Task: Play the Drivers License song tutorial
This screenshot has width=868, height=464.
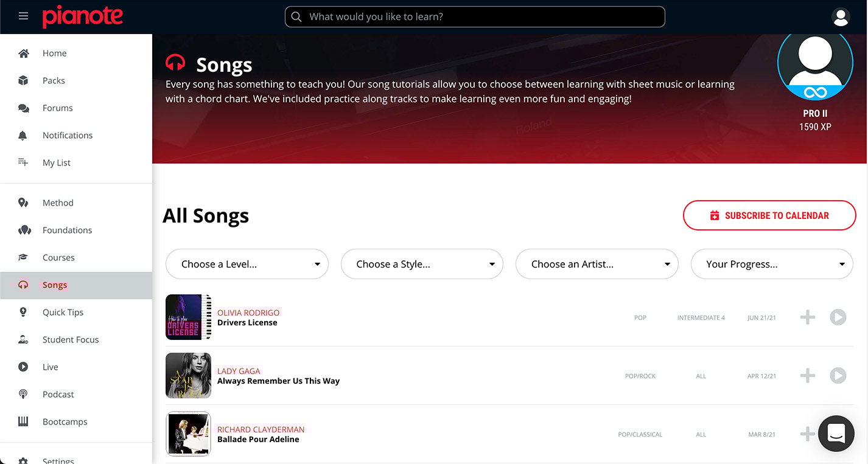Action: pos(838,317)
